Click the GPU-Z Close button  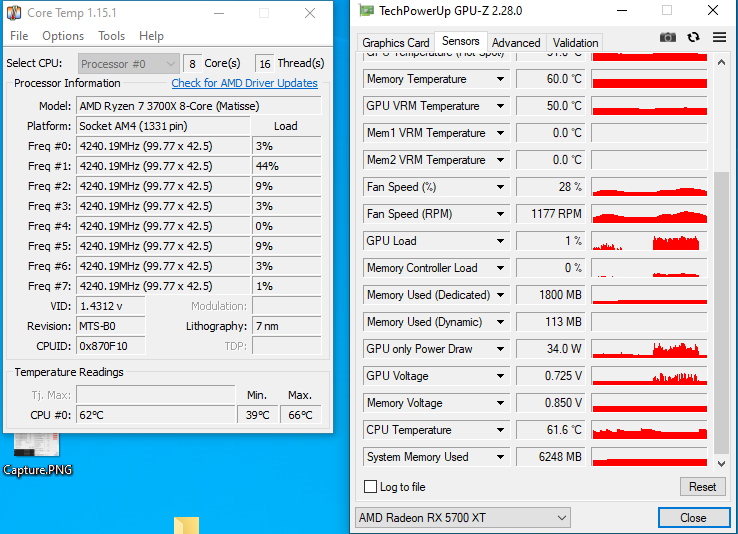coord(693,518)
